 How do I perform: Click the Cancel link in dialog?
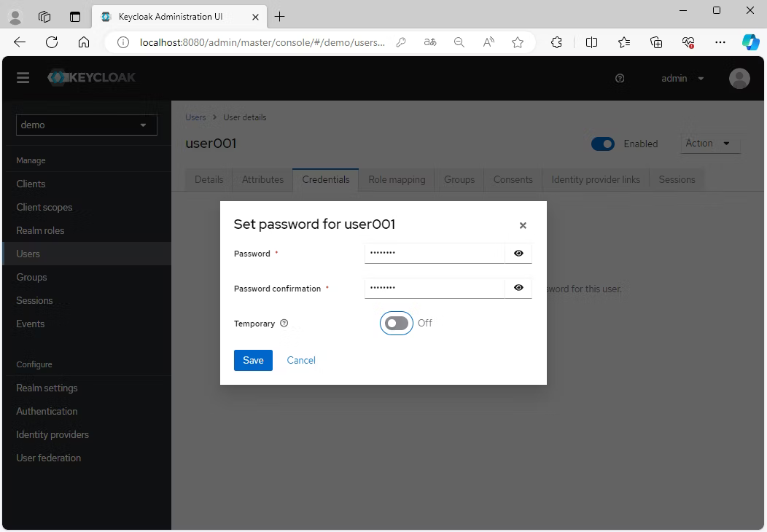pos(301,361)
